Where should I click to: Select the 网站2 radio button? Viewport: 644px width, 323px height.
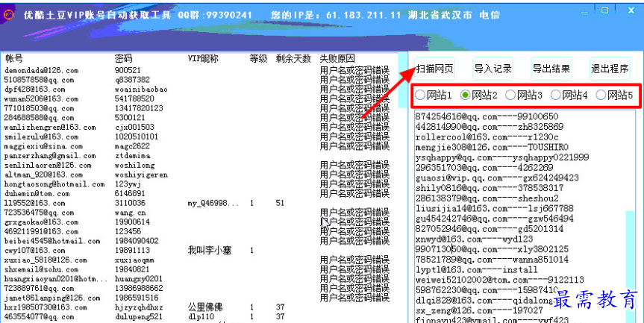pyautogui.click(x=465, y=95)
